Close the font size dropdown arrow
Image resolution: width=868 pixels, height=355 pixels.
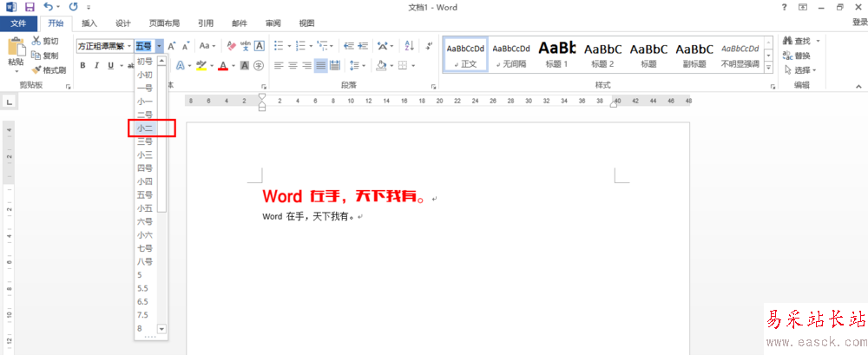pyautogui.click(x=160, y=45)
